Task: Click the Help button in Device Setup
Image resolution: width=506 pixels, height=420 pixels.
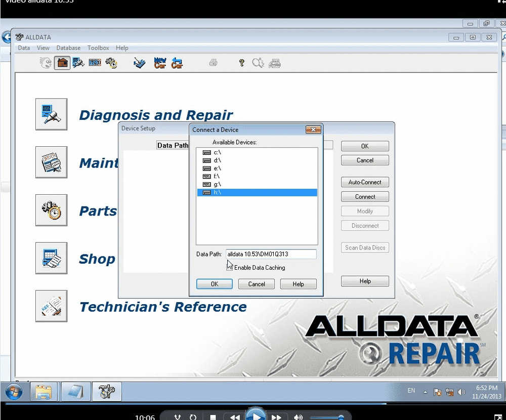Action: pyautogui.click(x=365, y=281)
